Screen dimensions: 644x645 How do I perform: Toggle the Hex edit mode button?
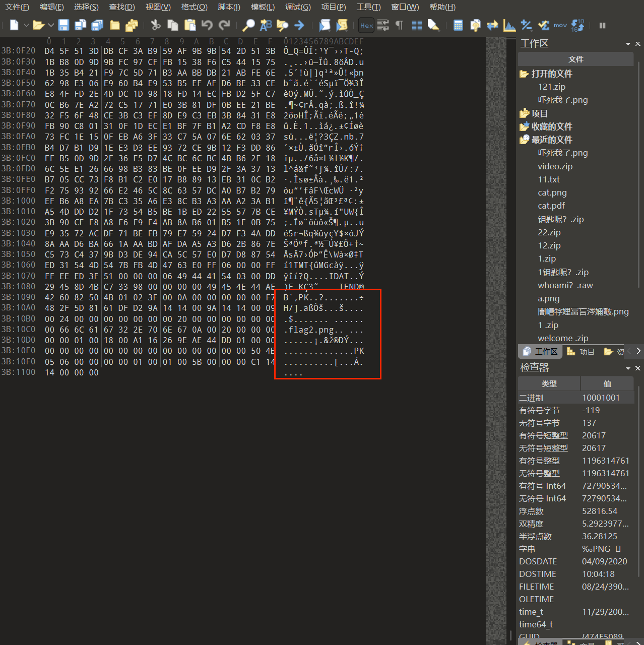366,25
